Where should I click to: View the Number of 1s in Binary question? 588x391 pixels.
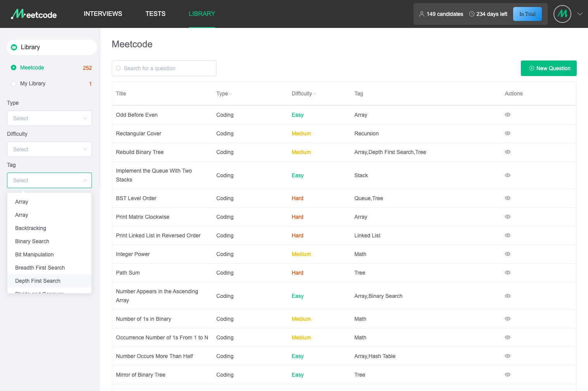[x=507, y=319]
